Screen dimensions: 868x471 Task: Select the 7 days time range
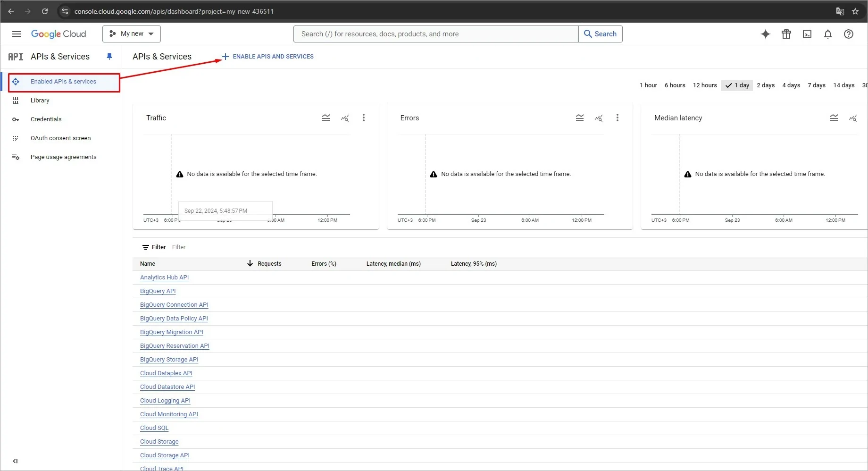[817, 85]
